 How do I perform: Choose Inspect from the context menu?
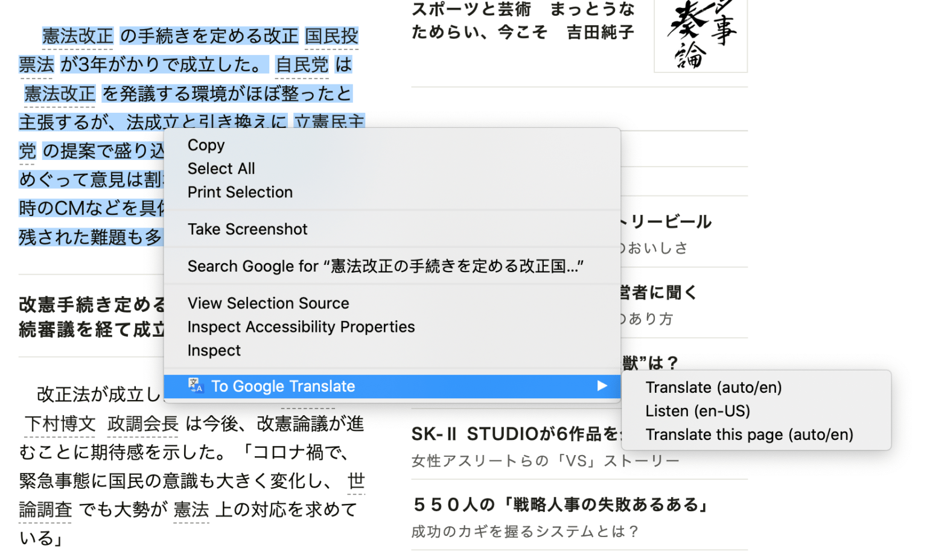pyautogui.click(x=214, y=350)
